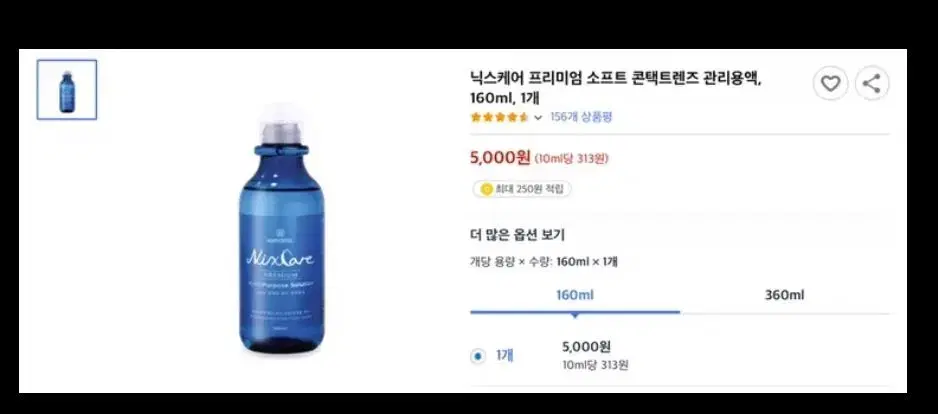
Task: Expand the rating breakdown chevron
Action: 538,118
